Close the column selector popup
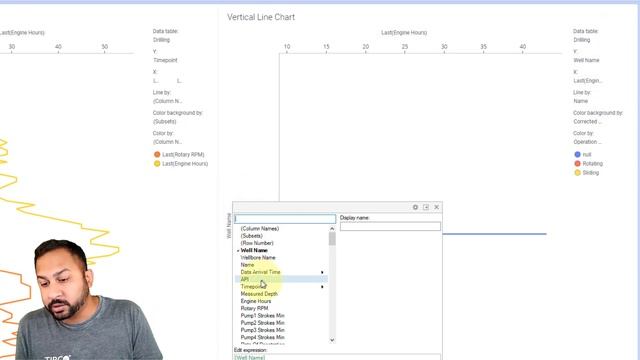The height and width of the screenshot is (360, 640). [436, 207]
